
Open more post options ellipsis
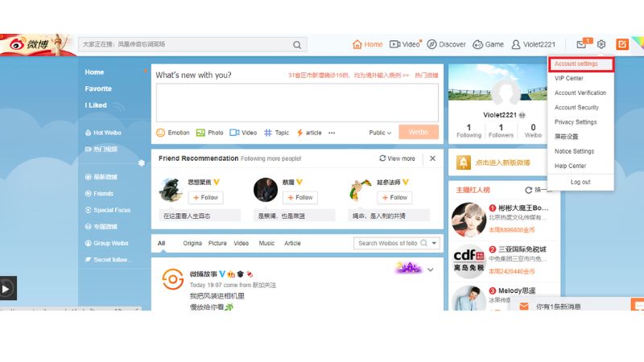point(332,133)
